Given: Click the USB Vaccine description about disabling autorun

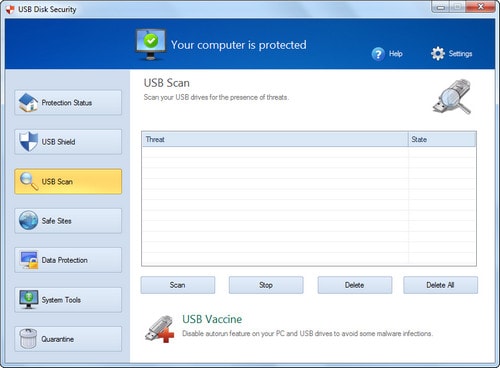Looking at the screenshot, I should [x=307, y=333].
